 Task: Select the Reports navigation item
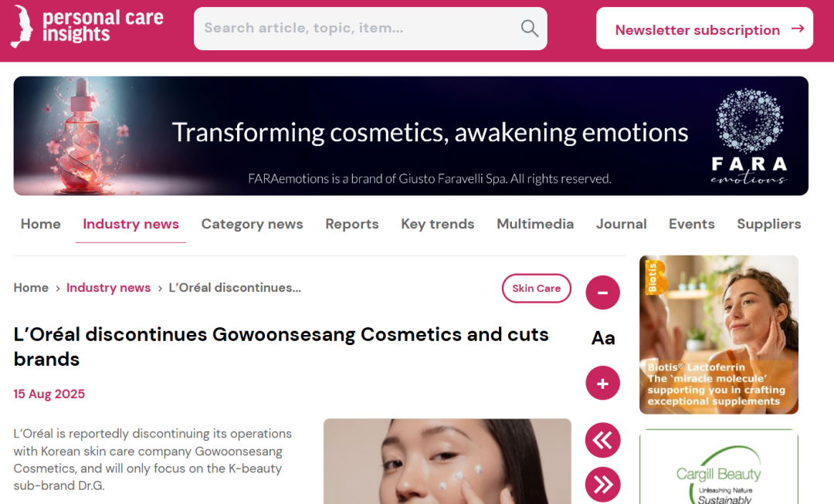pos(352,224)
